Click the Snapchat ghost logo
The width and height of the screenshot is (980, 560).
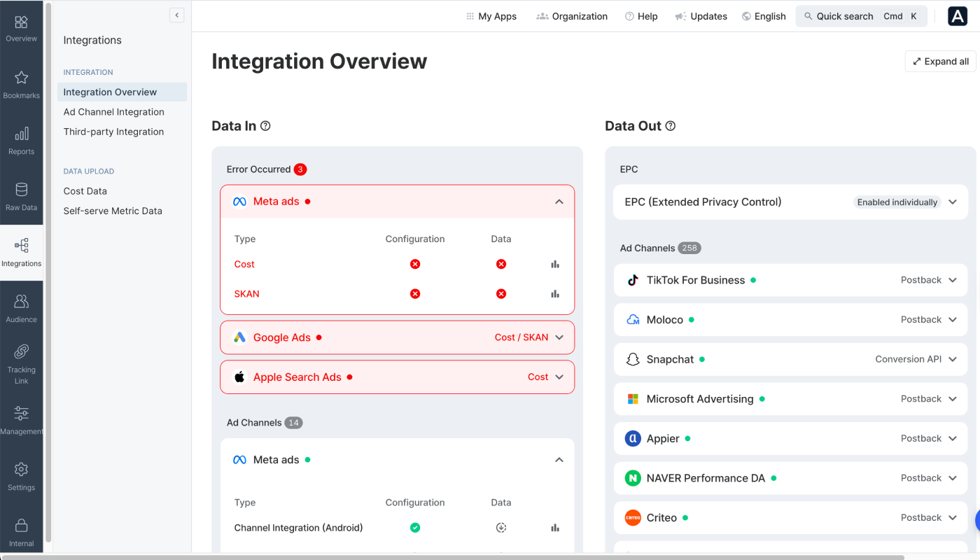(x=633, y=359)
